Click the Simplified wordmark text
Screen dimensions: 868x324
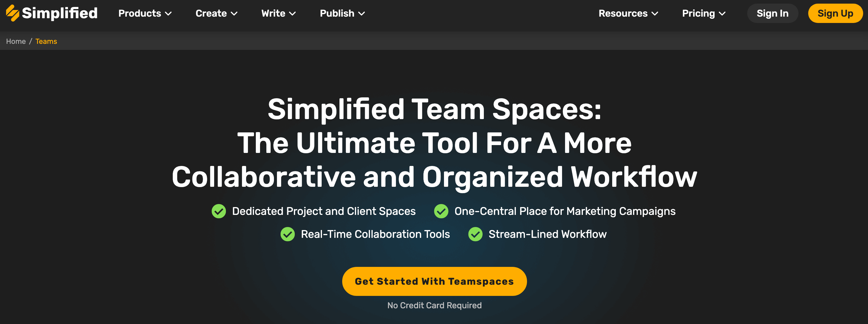(x=59, y=14)
